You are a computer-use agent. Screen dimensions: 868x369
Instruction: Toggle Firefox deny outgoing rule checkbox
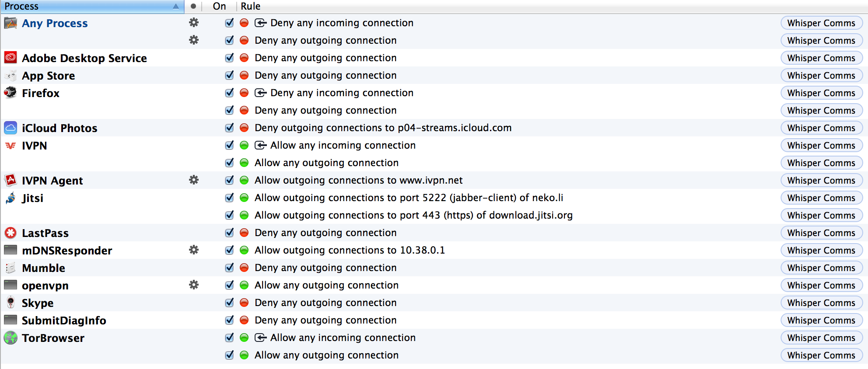coord(229,110)
